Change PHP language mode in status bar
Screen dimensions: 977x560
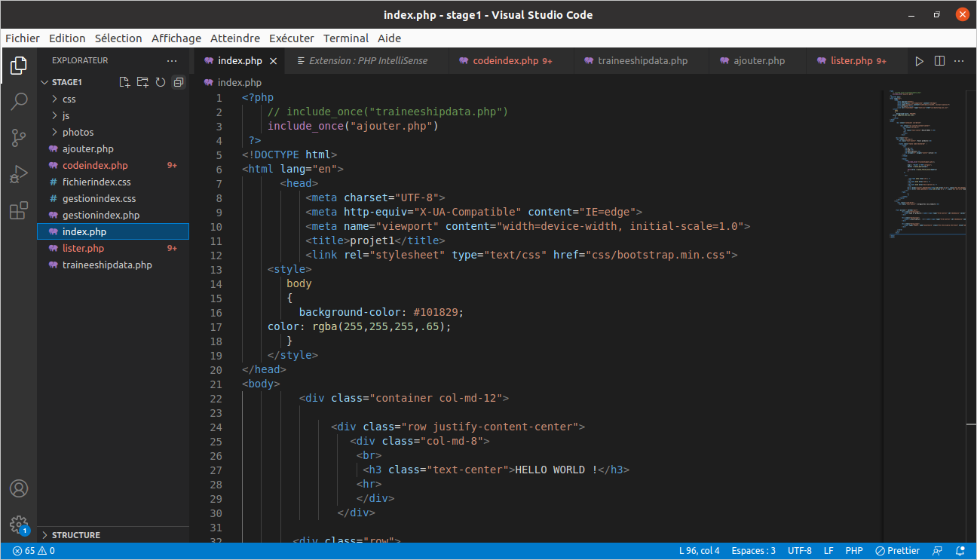pyautogui.click(x=854, y=551)
